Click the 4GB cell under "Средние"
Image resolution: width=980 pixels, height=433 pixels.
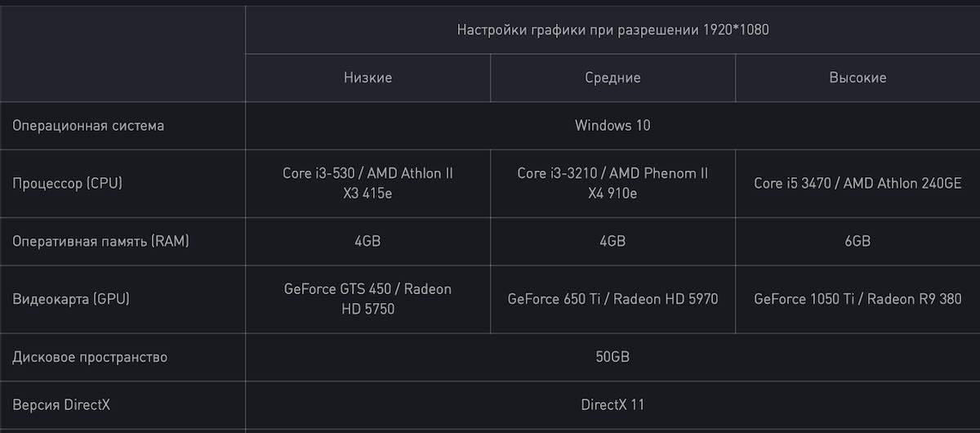612,241
